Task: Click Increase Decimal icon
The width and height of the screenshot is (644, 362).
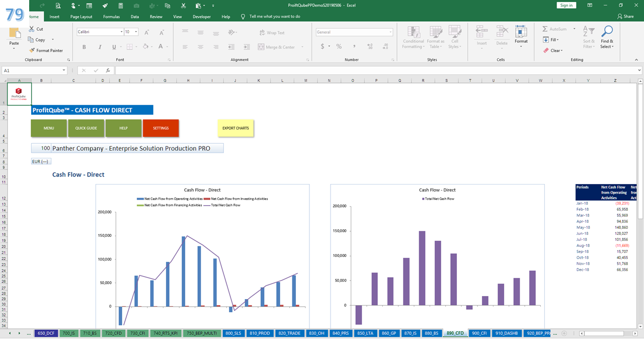Action: [x=370, y=46]
